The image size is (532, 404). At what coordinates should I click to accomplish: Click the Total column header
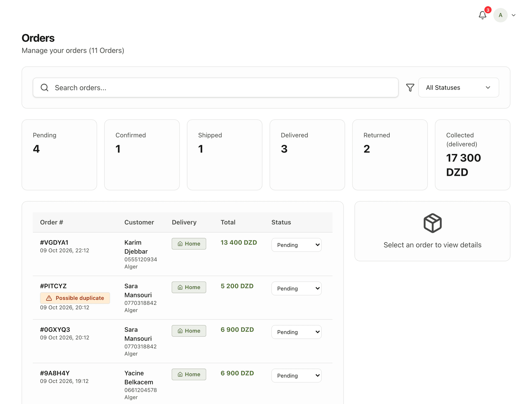228,222
